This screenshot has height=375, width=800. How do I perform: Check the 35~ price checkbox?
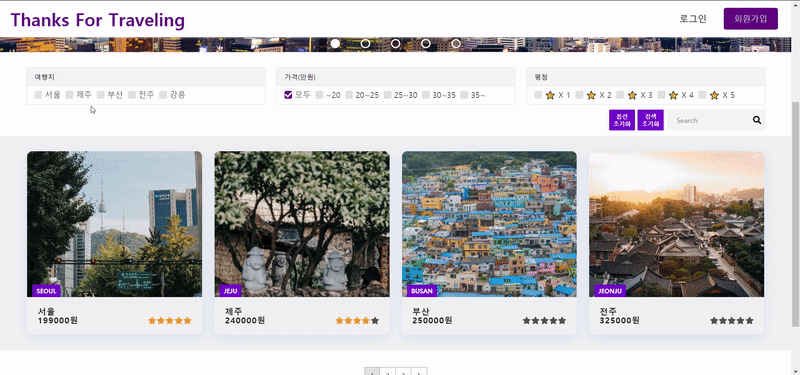(464, 95)
